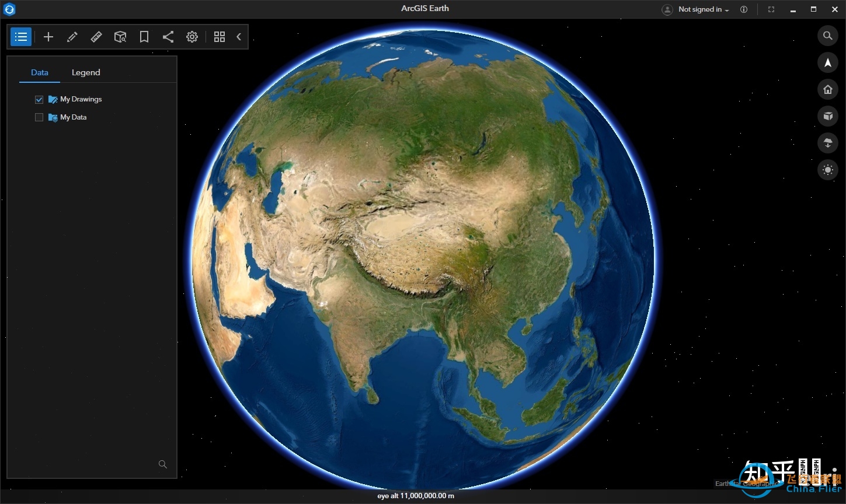Open the Settings gear menu
The image size is (846, 504).
pyautogui.click(x=192, y=37)
